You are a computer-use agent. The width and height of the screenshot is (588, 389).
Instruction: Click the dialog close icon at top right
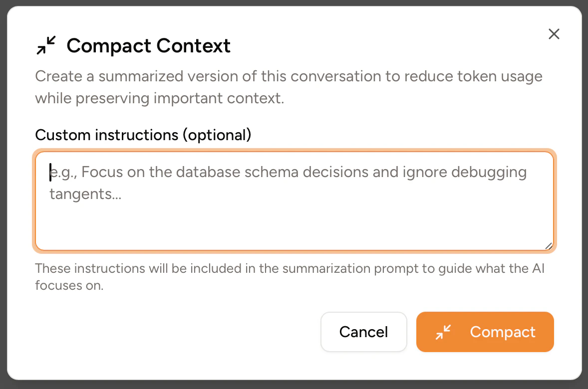click(554, 34)
